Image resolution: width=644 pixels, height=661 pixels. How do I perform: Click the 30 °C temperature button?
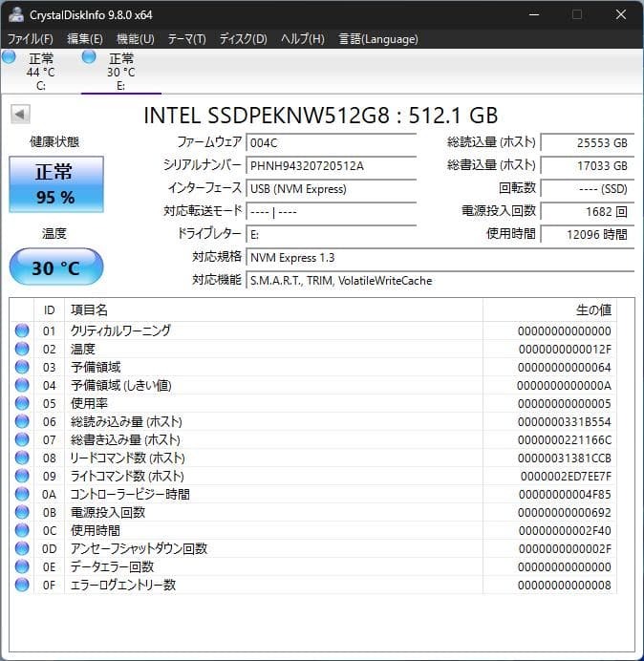(x=56, y=267)
